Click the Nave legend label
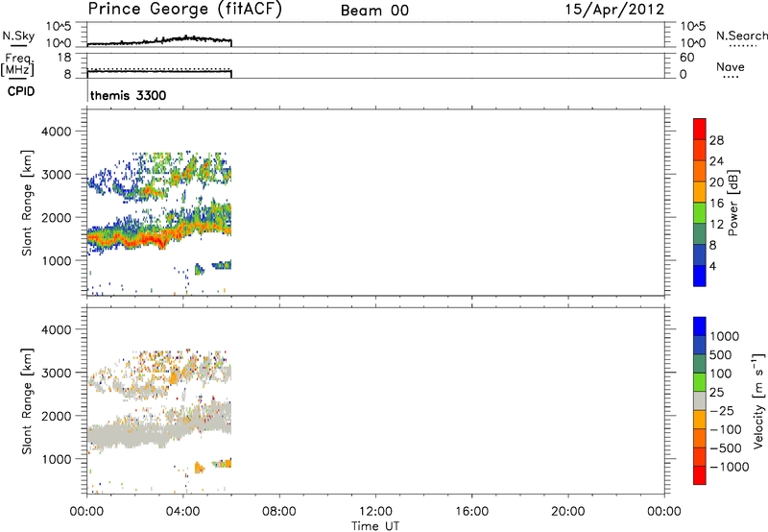 tap(731, 67)
